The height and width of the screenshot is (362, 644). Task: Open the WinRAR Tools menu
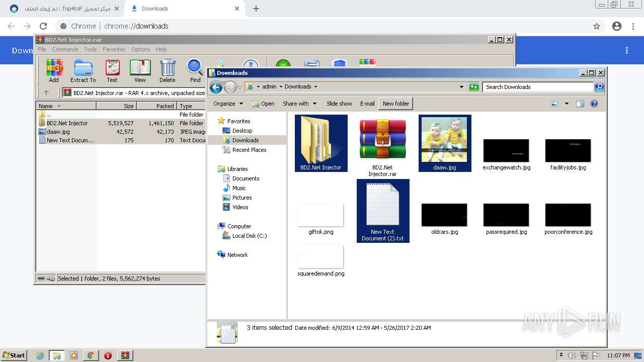pos(91,49)
